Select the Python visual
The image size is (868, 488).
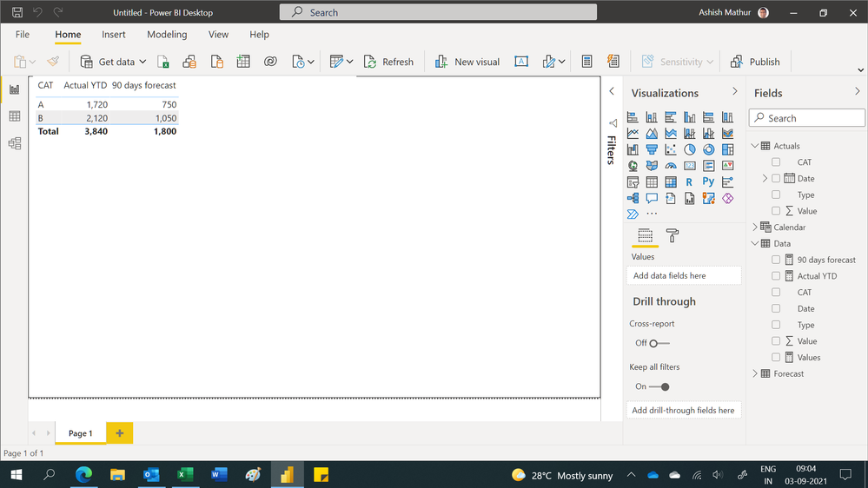pyautogui.click(x=709, y=181)
